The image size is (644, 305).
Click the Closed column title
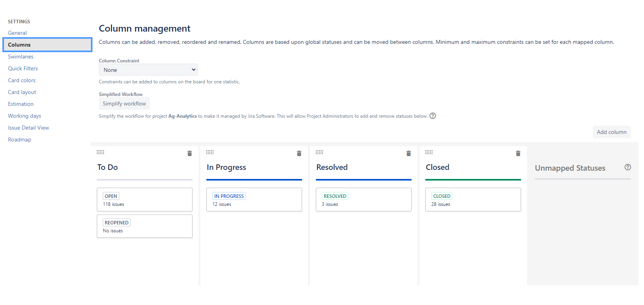click(x=438, y=167)
